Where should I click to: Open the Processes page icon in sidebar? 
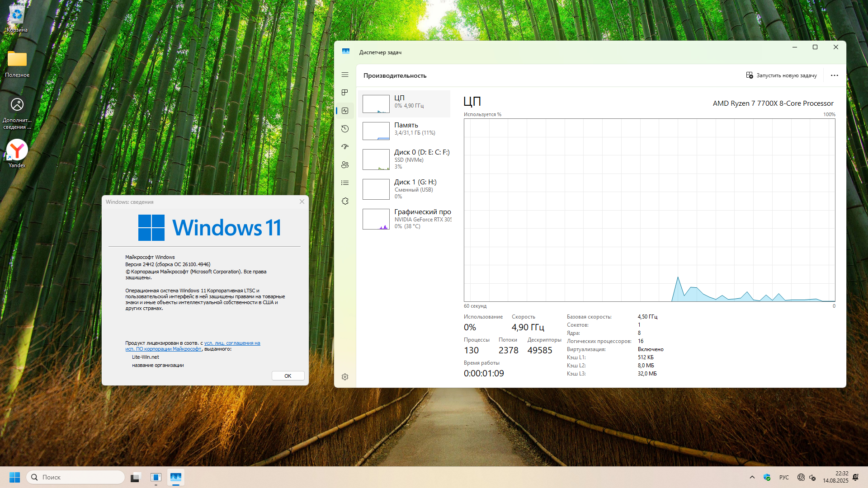[x=345, y=93]
